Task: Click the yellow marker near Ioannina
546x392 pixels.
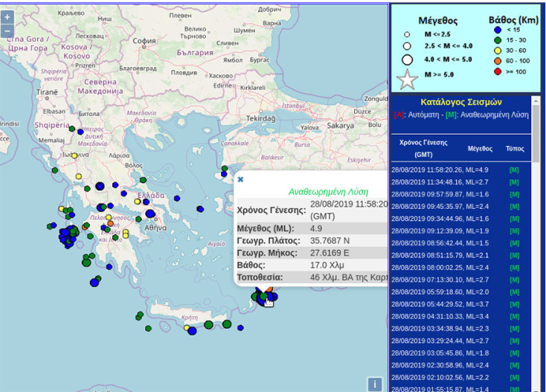Action: tap(74, 155)
